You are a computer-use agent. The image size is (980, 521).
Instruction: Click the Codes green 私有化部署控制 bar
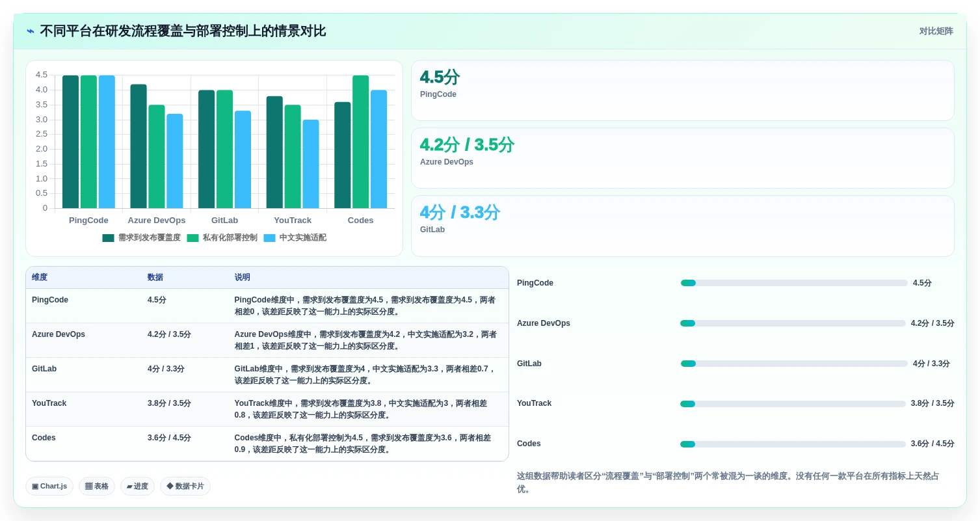[x=360, y=142]
